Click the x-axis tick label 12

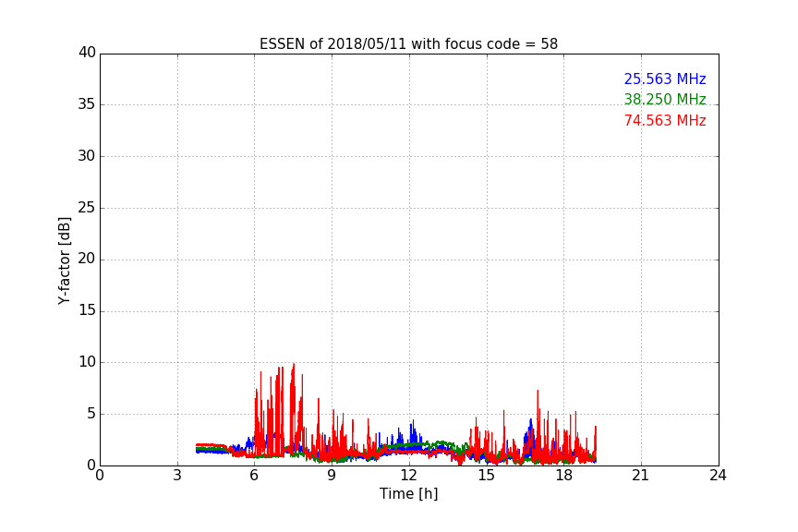click(409, 476)
